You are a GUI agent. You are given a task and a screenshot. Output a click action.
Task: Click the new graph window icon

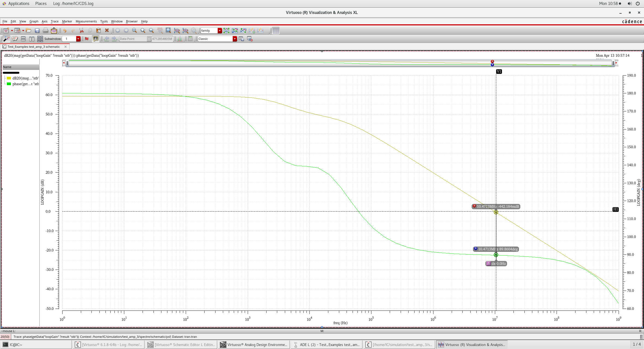pyautogui.click(x=6, y=31)
